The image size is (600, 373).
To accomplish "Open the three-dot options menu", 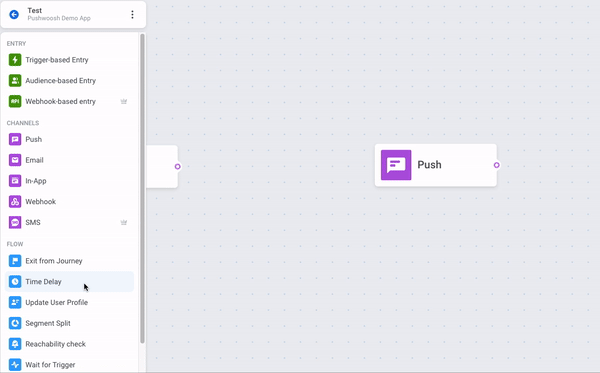I will click(x=132, y=15).
